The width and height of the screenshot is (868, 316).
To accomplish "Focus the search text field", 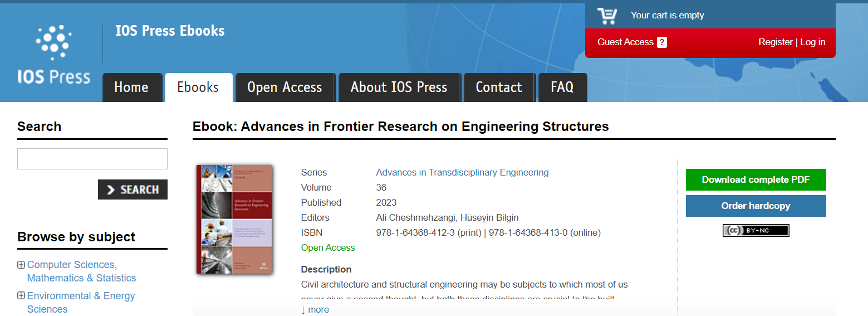I will [x=92, y=159].
